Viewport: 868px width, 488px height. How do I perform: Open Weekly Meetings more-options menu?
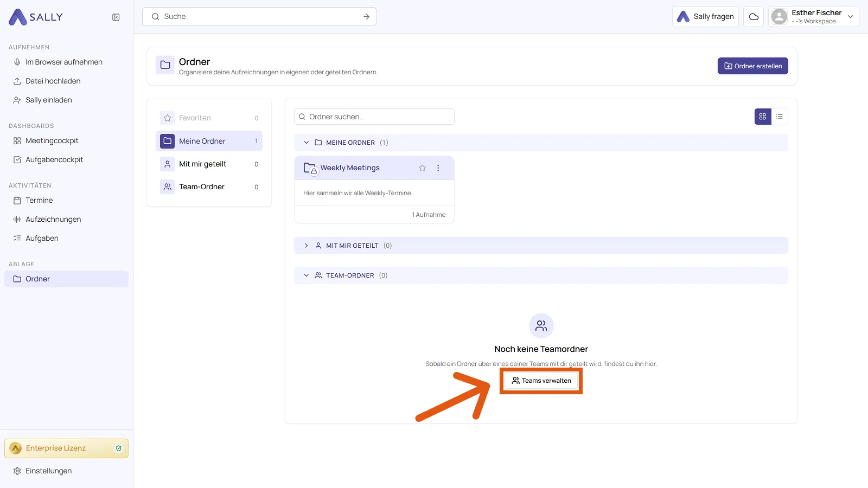pos(438,168)
